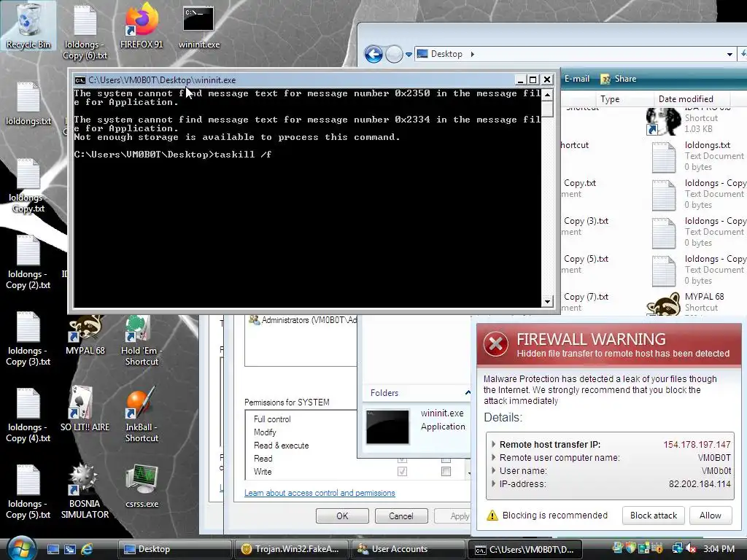Screen dimensions: 747x560
Task: Click Show Desktop quick launch icon
Action: pos(53,549)
